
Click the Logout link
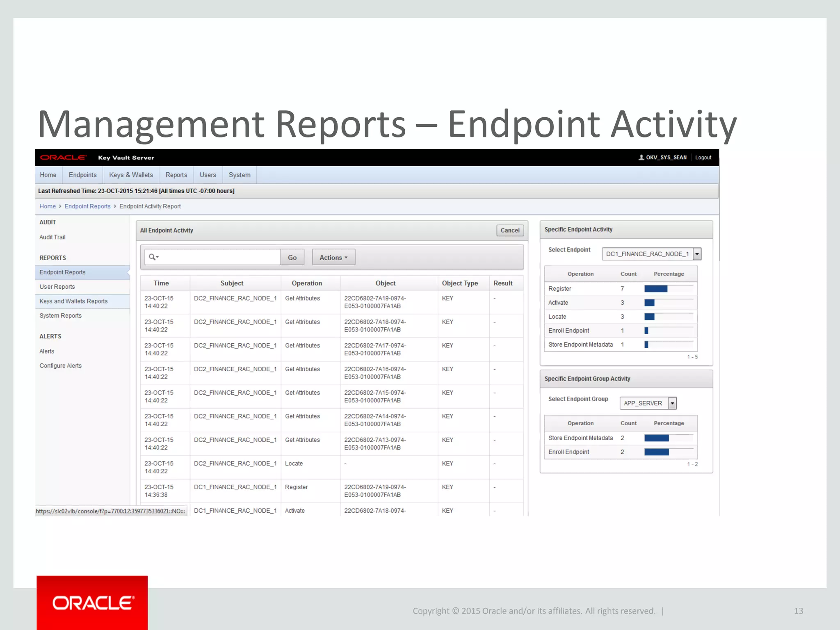pos(703,157)
